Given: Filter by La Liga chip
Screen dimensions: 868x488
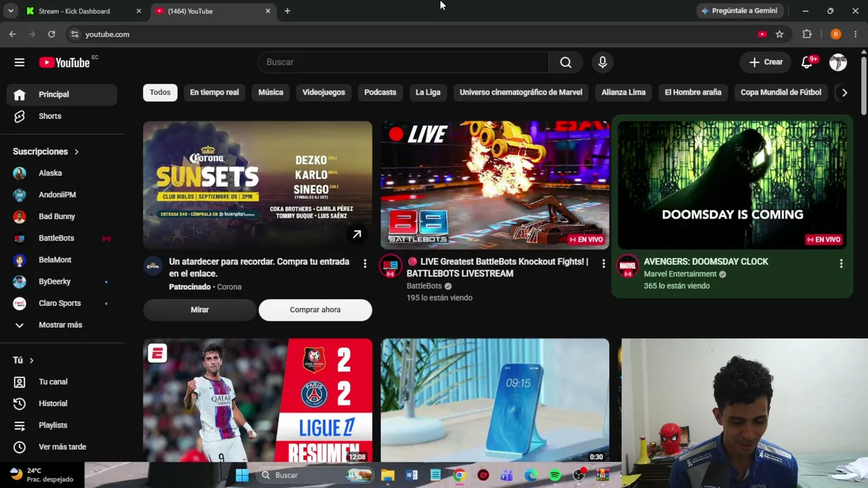Looking at the screenshot, I should [428, 92].
